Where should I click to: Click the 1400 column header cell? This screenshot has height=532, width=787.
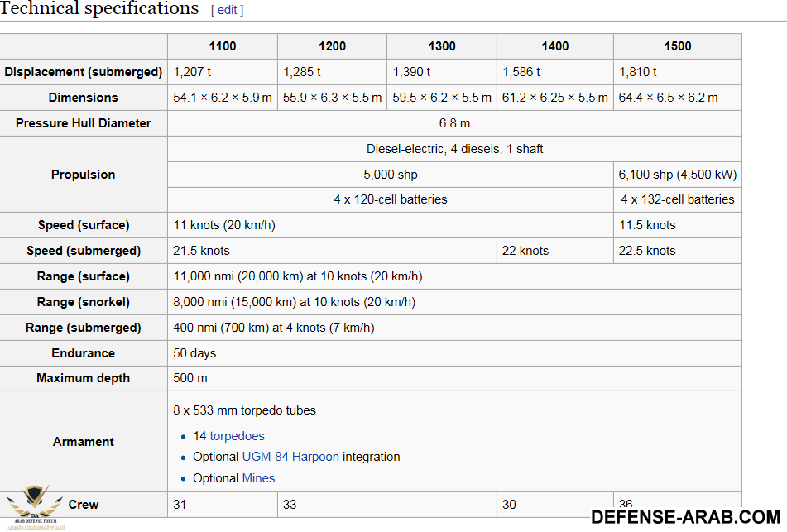[555, 46]
